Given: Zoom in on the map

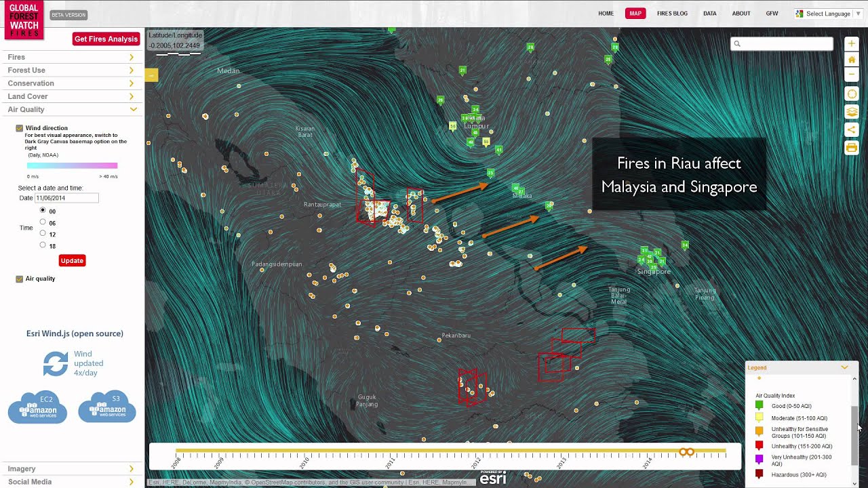Looking at the screenshot, I should [x=852, y=44].
